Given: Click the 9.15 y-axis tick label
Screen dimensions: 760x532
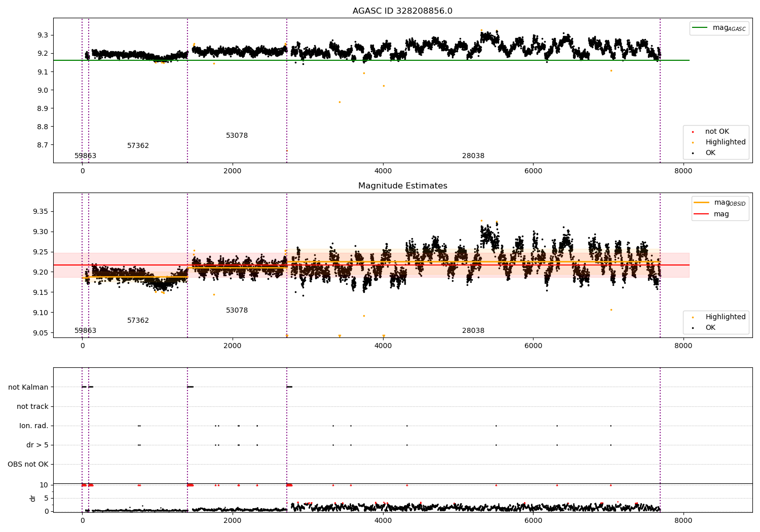Looking at the screenshot, I should [41, 293].
